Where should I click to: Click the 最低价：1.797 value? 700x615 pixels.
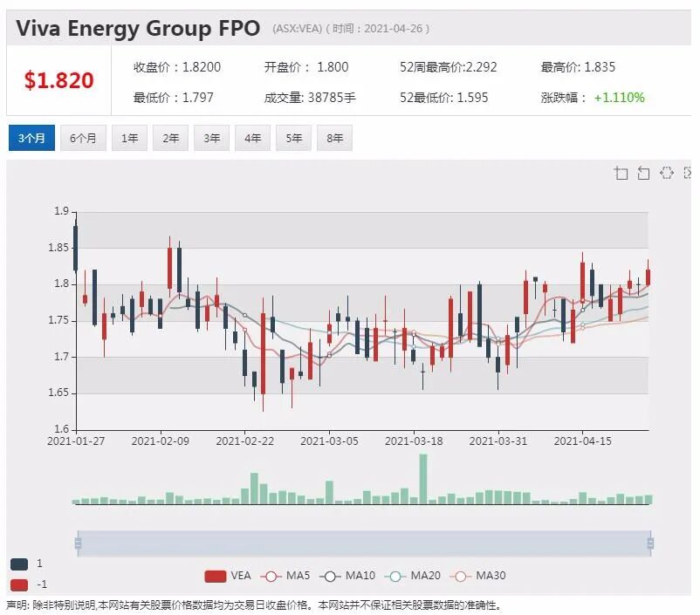point(173,98)
